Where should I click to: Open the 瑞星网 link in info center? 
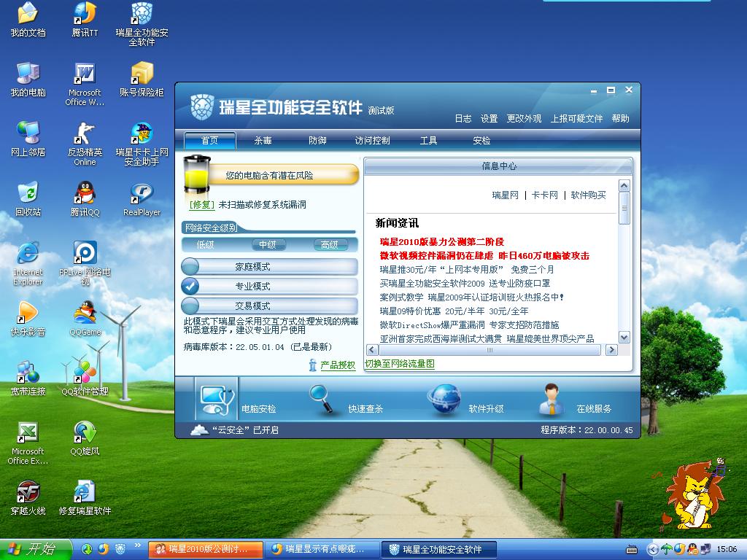[505, 195]
